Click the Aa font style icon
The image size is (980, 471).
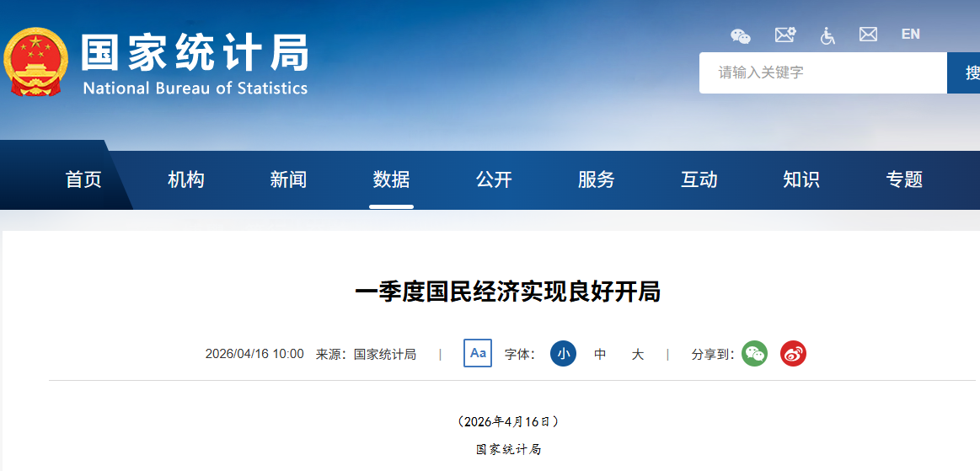pos(478,353)
